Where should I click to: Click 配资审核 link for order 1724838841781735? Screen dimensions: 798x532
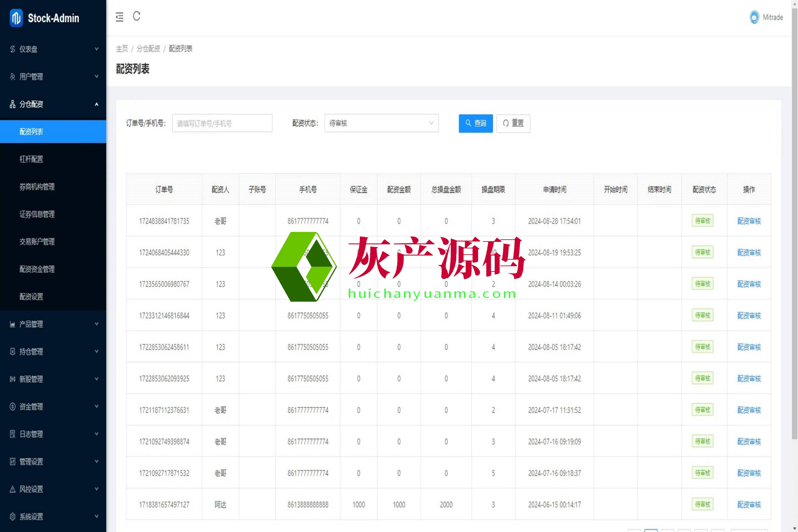(749, 221)
